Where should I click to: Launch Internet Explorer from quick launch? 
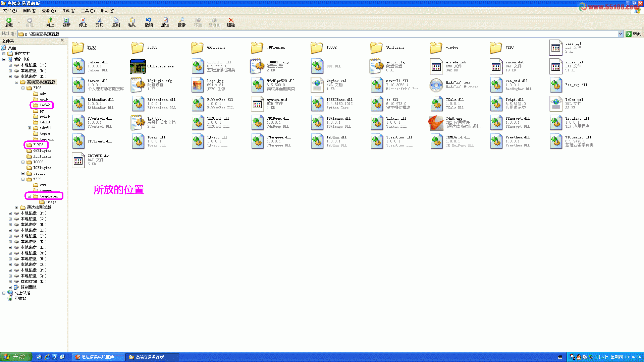click(x=47, y=357)
